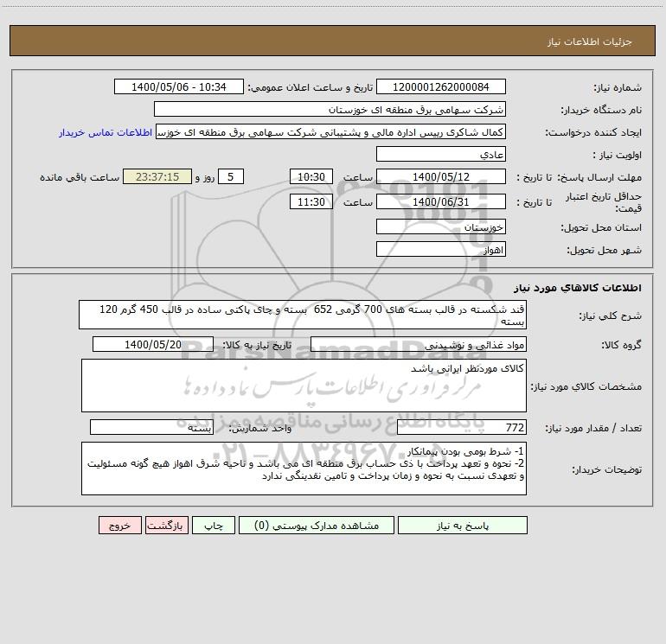Click general description field قند شکسته

coord(303,315)
